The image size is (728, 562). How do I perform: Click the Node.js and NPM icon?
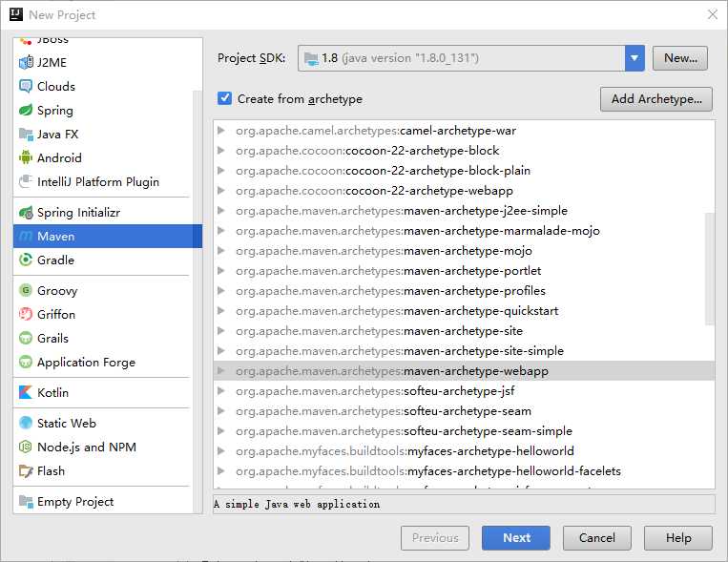click(26, 447)
